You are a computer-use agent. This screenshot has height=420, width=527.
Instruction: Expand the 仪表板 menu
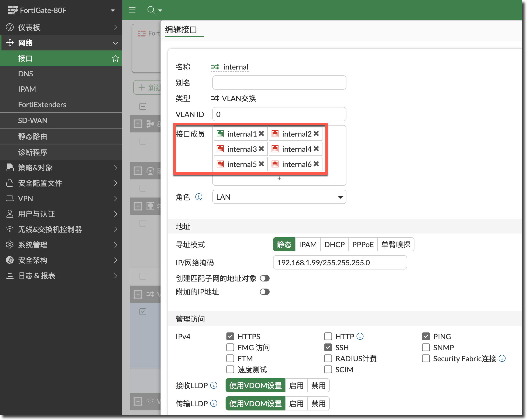[61, 27]
